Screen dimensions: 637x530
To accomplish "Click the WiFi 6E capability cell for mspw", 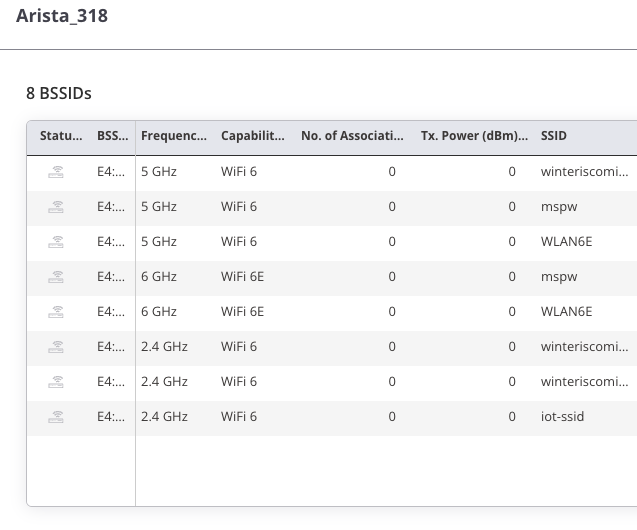I will pyautogui.click(x=243, y=277).
